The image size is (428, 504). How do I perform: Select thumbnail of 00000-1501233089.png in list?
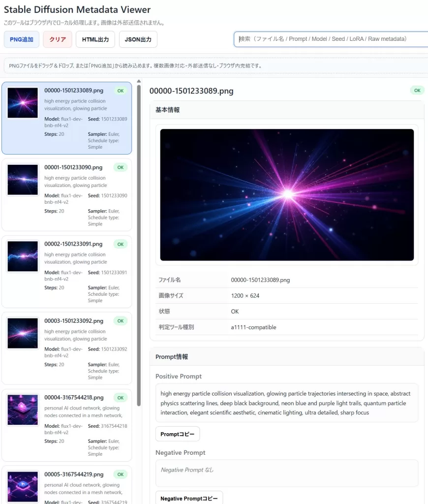point(23,103)
